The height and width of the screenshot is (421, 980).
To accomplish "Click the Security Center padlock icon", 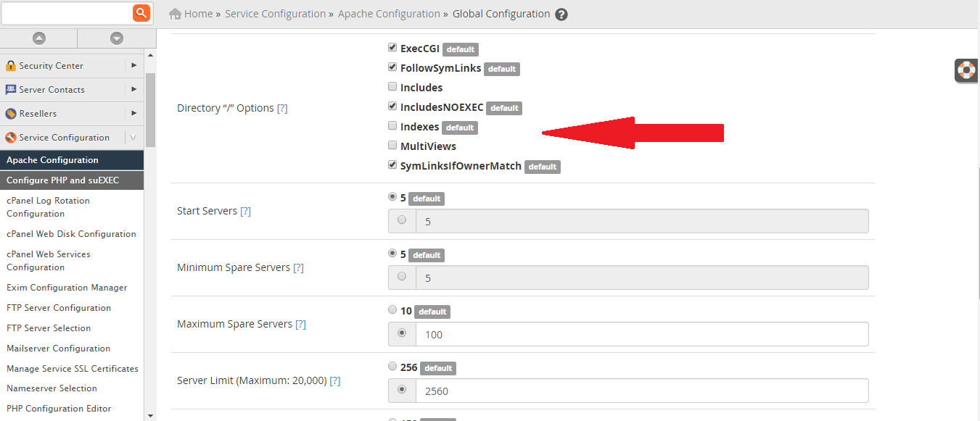I will click(x=11, y=66).
